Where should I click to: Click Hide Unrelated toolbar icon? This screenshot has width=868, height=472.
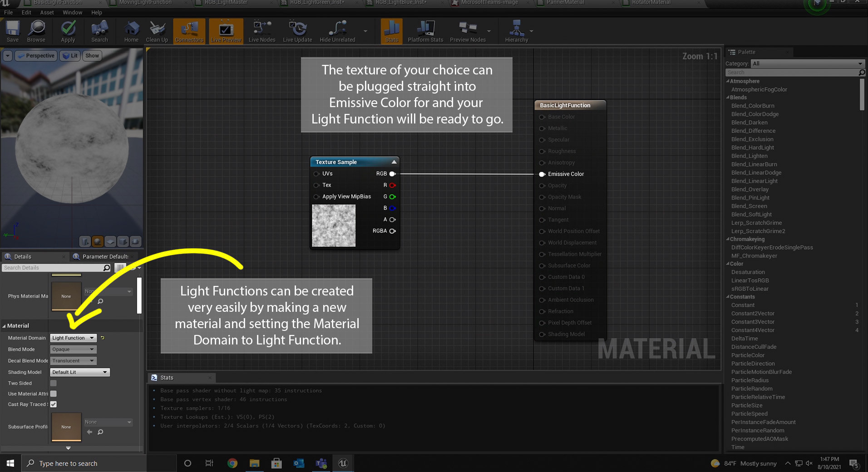(x=337, y=31)
